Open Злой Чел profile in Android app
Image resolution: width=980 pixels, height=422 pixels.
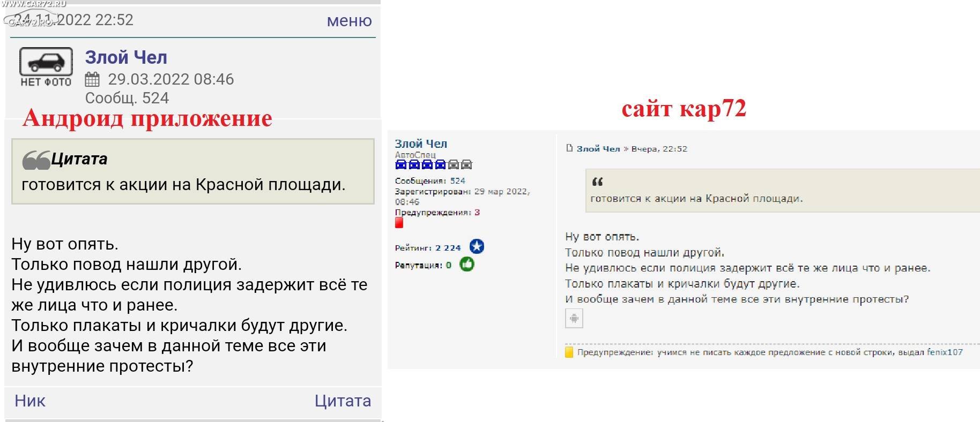point(126,57)
